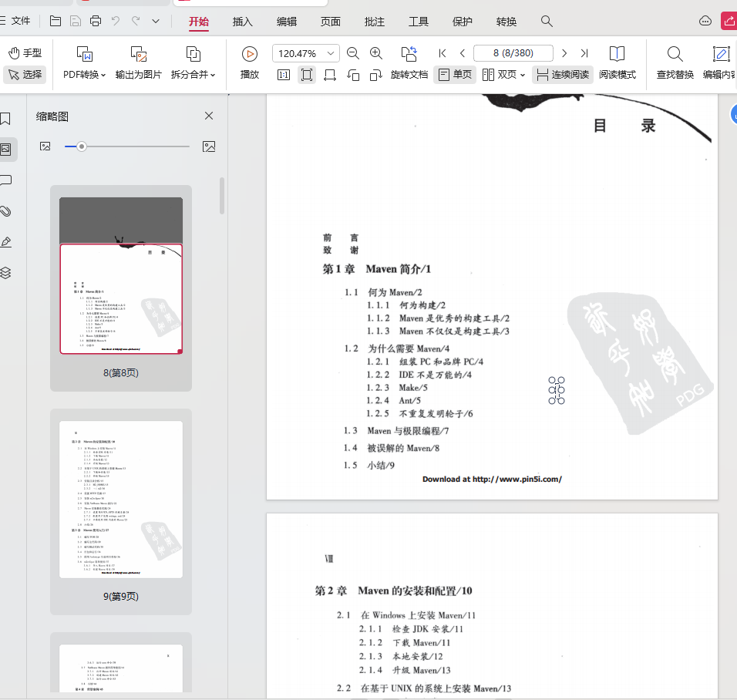Screen dimensions: 737x700
Task: Open the 批注 annotation tab
Action: (375, 22)
